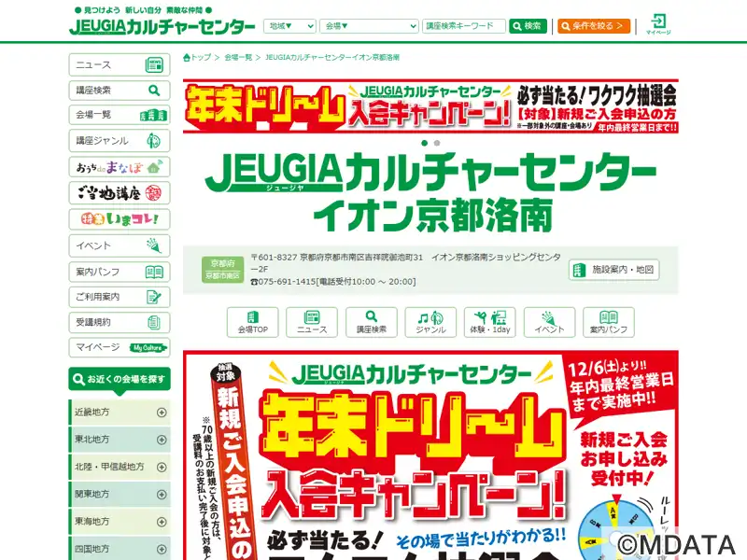Open the 地域 region dropdown

coord(289,26)
